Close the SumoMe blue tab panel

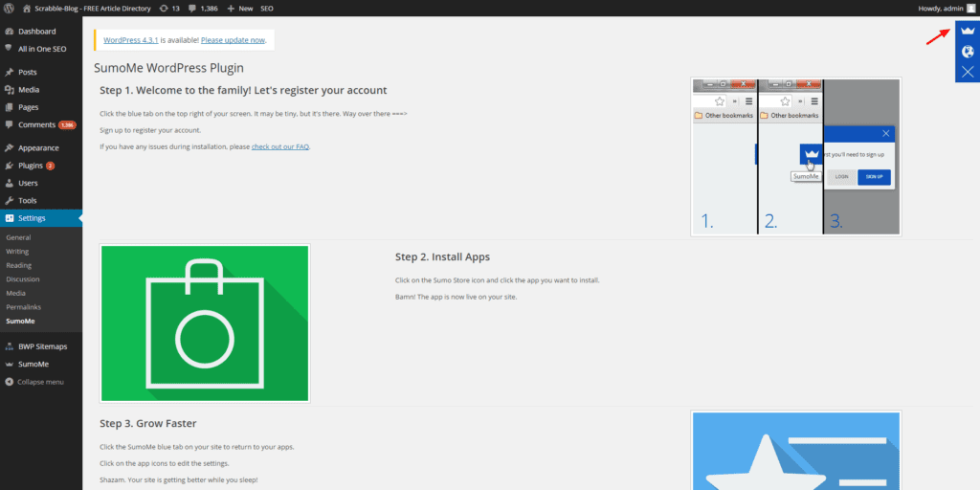(x=968, y=72)
